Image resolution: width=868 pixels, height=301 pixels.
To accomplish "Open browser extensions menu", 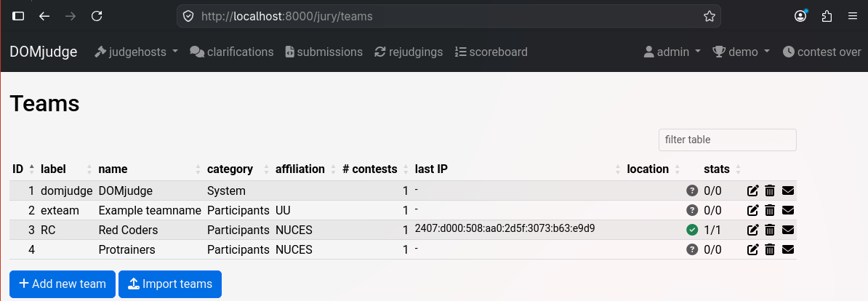I will (827, 16).
